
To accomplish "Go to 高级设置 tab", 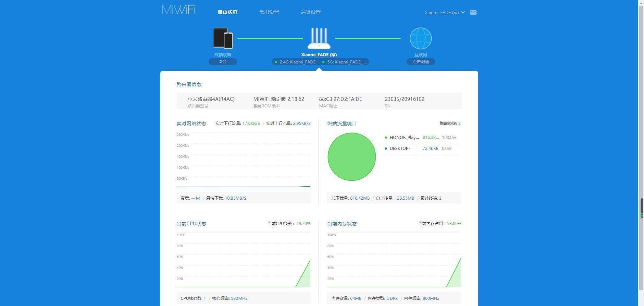I will click(311, 12).
